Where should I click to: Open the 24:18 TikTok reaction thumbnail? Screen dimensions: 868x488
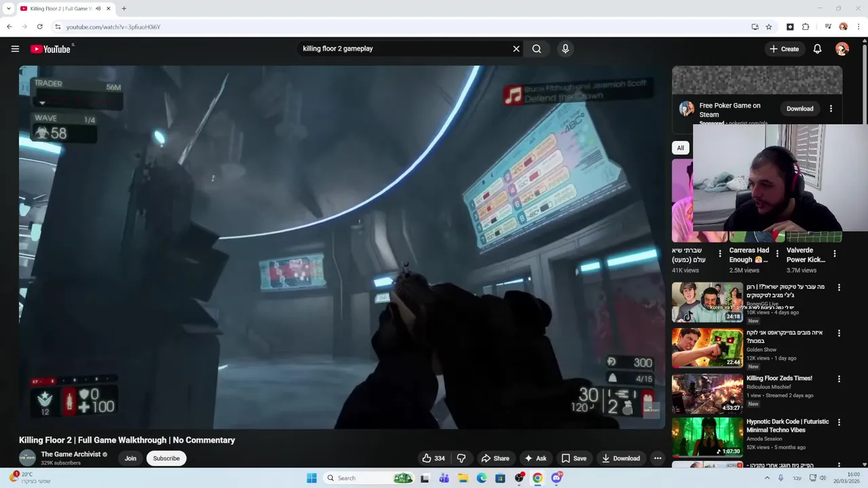707,302
